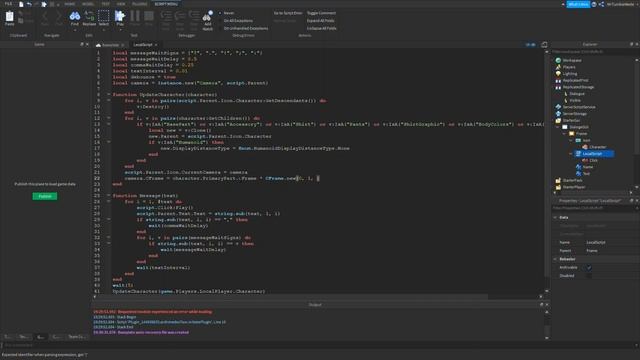Screen dimensions: 640x360
Task: Select the Click sound object in Explorer
Action: click(593, 160)
